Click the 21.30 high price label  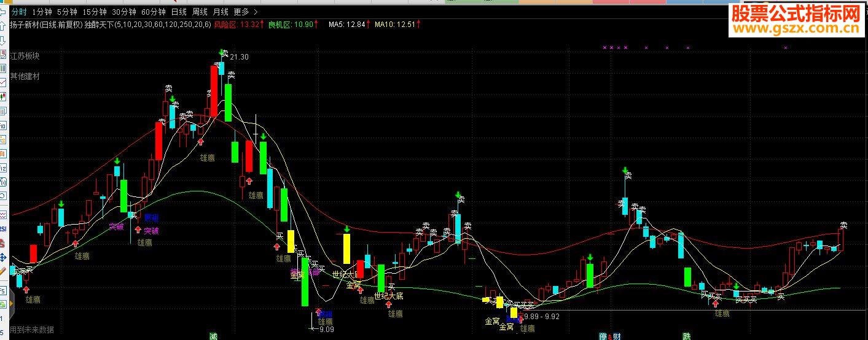coord(240,57)
